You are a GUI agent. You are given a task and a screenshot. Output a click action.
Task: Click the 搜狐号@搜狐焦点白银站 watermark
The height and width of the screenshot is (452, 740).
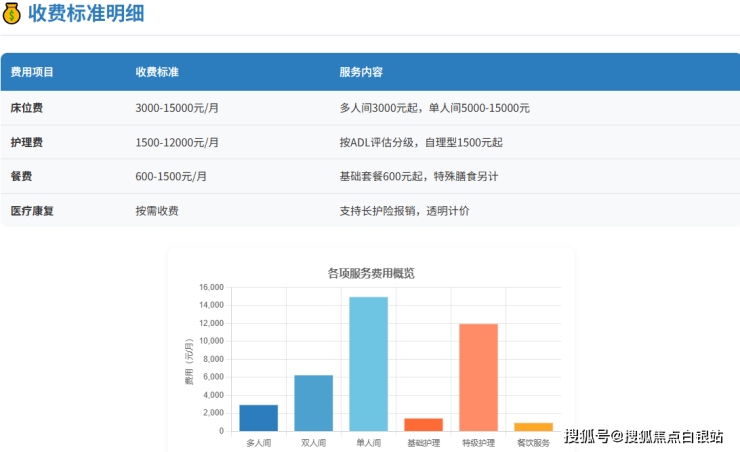(x=644, y=436)
